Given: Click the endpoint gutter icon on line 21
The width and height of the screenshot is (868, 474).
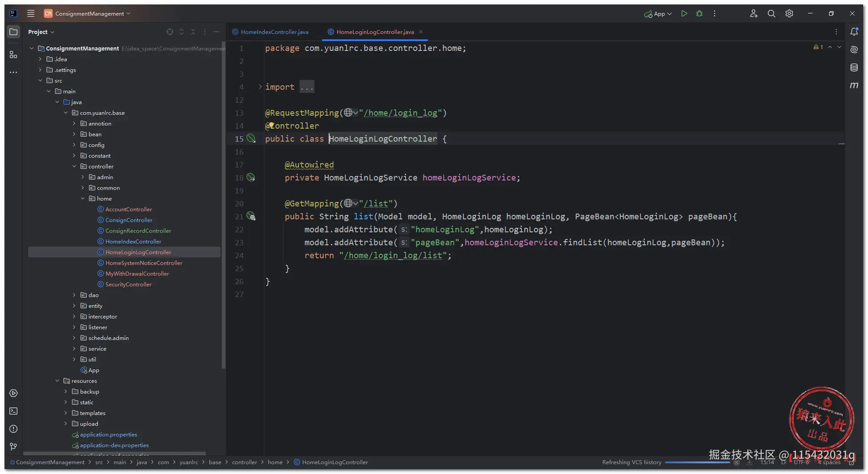Looking at the screenshot, I should (251, 216).
